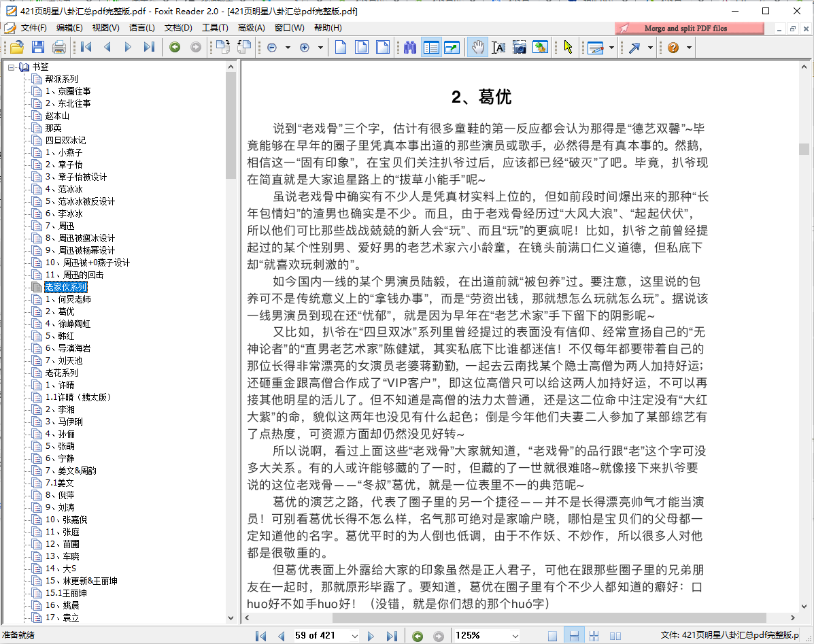The image size is (814, 644).
Task: Jump to last page with the navigation button
Action: (392, 635)
